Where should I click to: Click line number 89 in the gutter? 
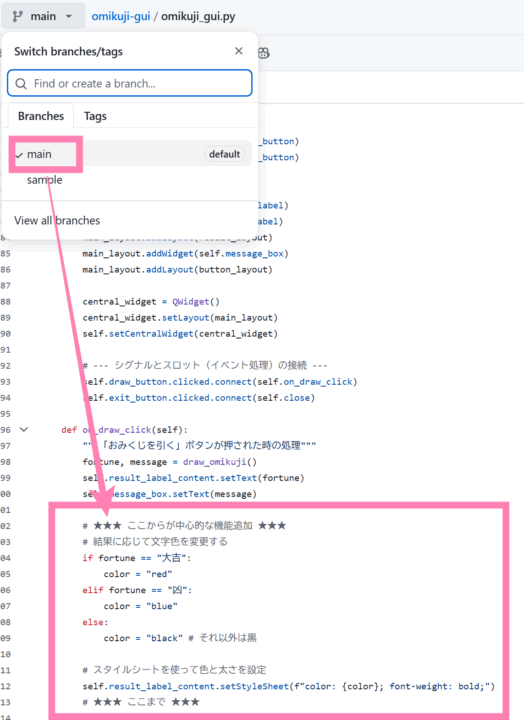[x=6, y=318]
